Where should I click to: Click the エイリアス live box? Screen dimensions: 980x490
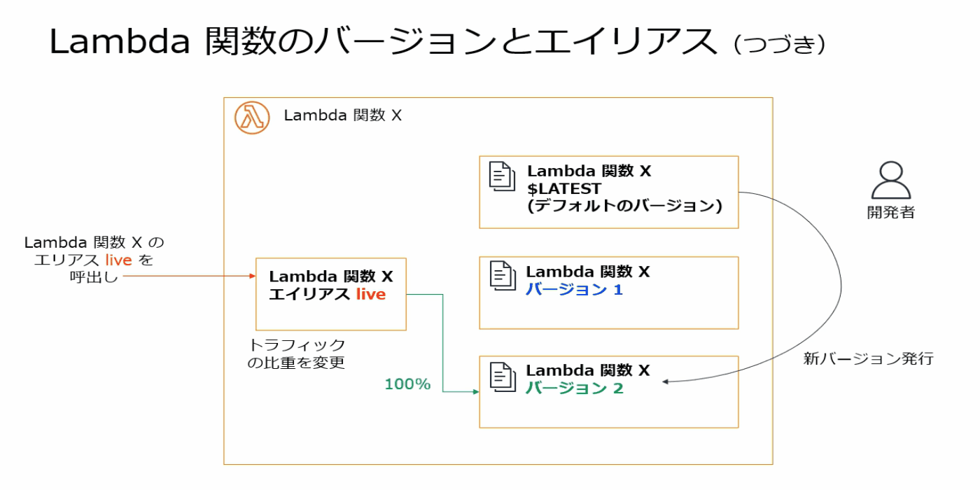tap(331, 293)
